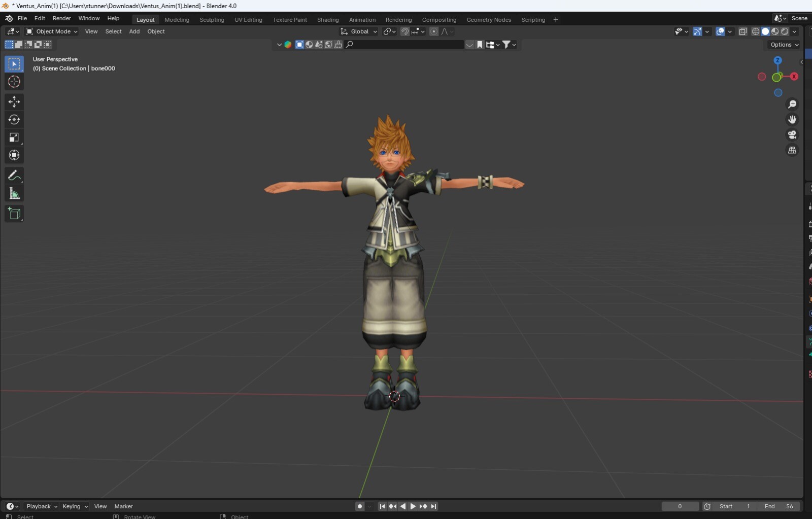
Task: Activate the Annotate tool
Action: click(14, 176)
